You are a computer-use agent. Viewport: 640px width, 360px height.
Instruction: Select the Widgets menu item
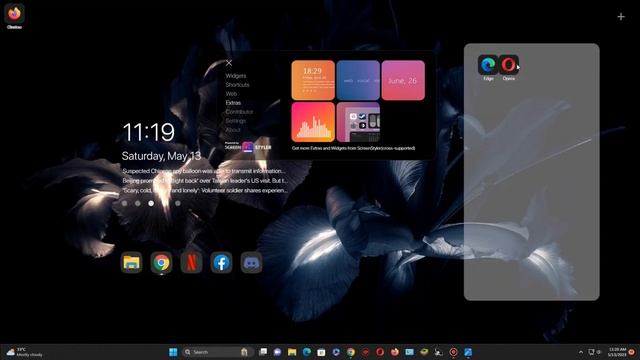pos(236,76)
